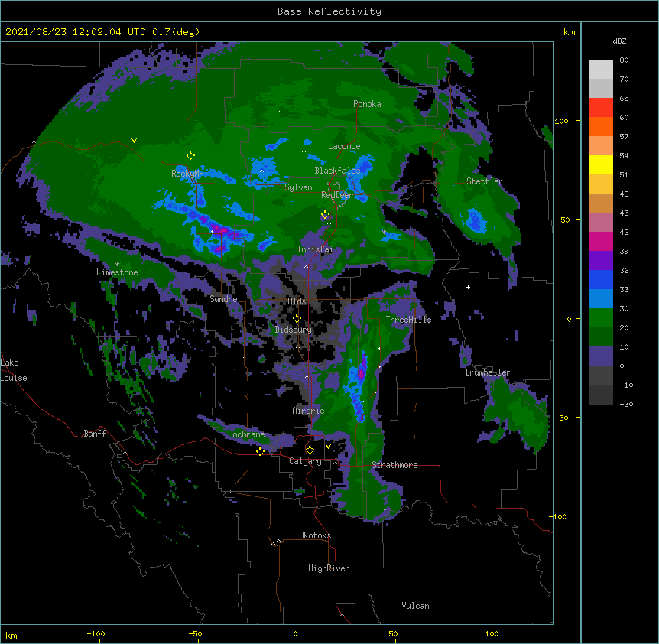Click the Sundre city label
The width and height of the screenshot is (659, 644).
point(223,299)
